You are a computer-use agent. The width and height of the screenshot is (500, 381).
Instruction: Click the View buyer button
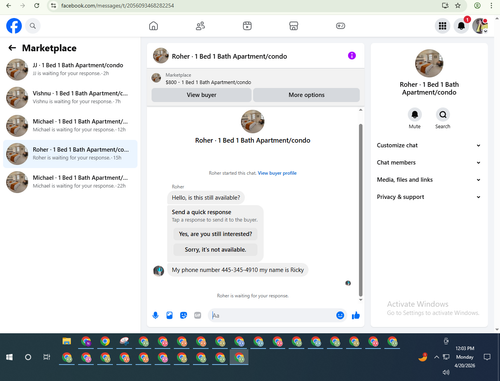click(201, 95)
